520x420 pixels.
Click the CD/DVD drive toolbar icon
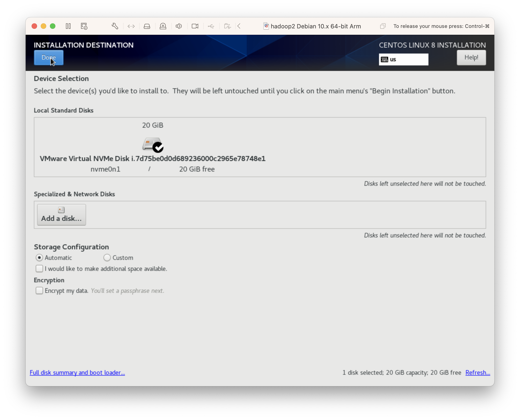click(163, 26)
